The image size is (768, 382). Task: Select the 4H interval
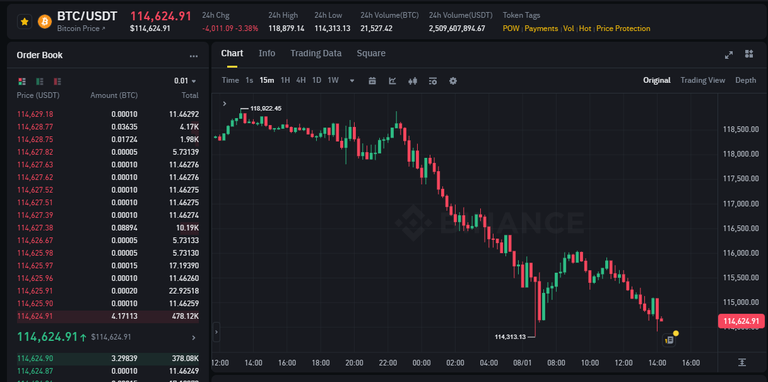[301, 80]
